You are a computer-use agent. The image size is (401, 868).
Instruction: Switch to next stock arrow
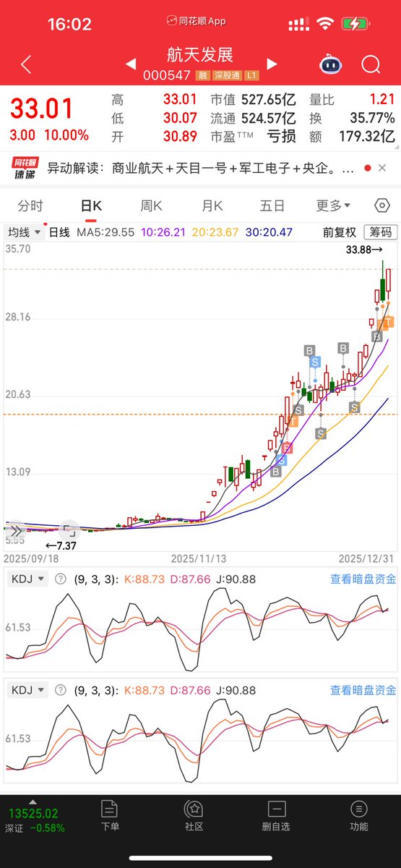(272, 64)
